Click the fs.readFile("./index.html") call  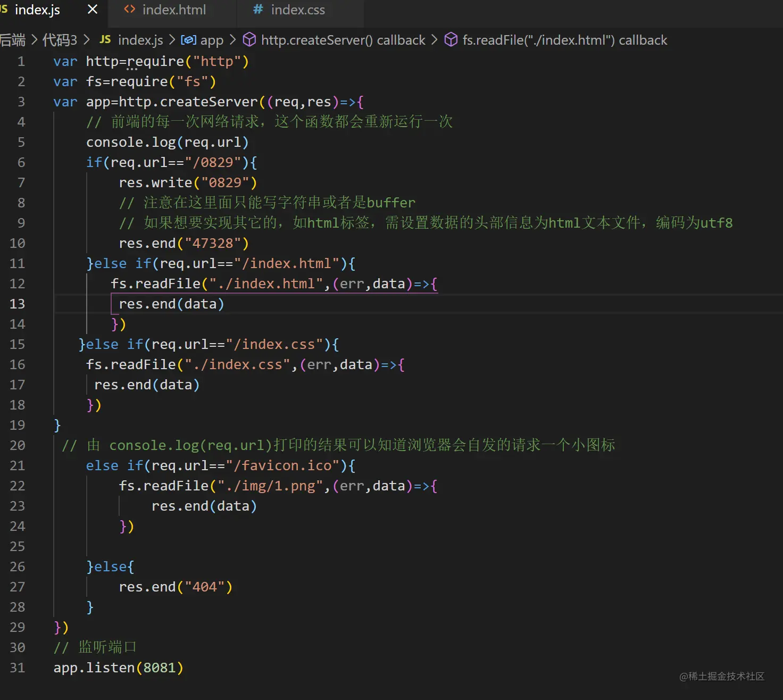pyautogui.click(x=274, y=284)
